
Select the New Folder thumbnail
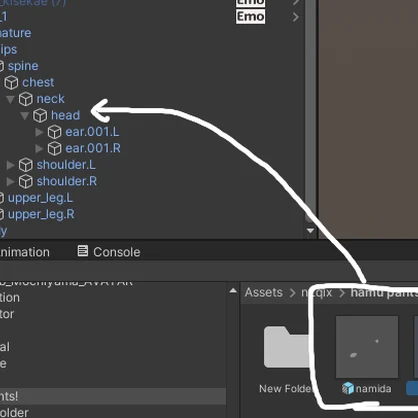pyautogui.click(x=287, y=347)
